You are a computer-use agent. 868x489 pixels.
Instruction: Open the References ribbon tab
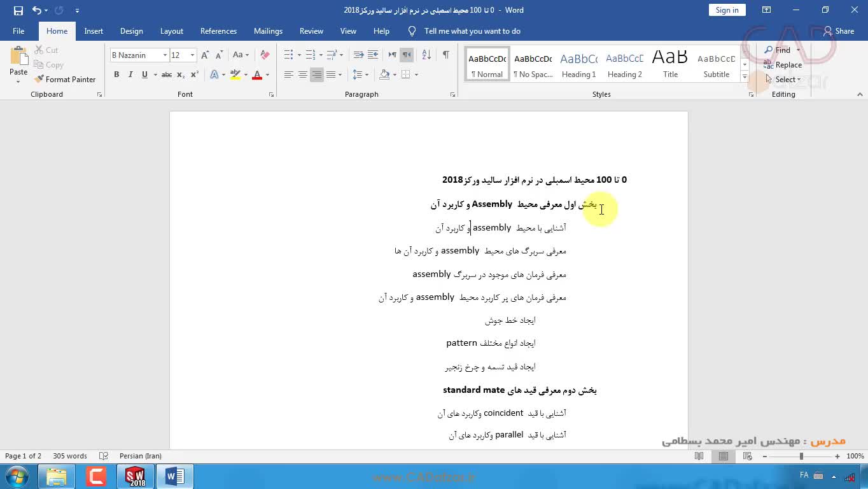click(218, 31)
